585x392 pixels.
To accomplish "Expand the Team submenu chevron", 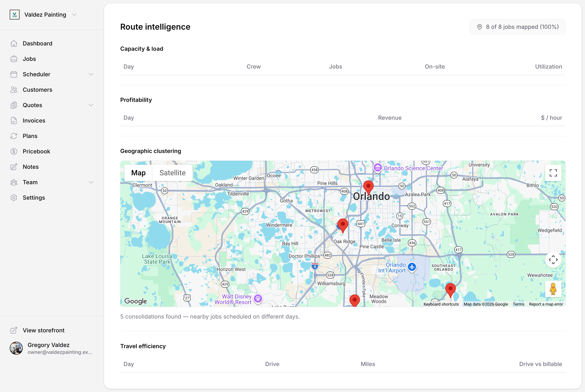I will pyautogui.click(x=91, y=182).
